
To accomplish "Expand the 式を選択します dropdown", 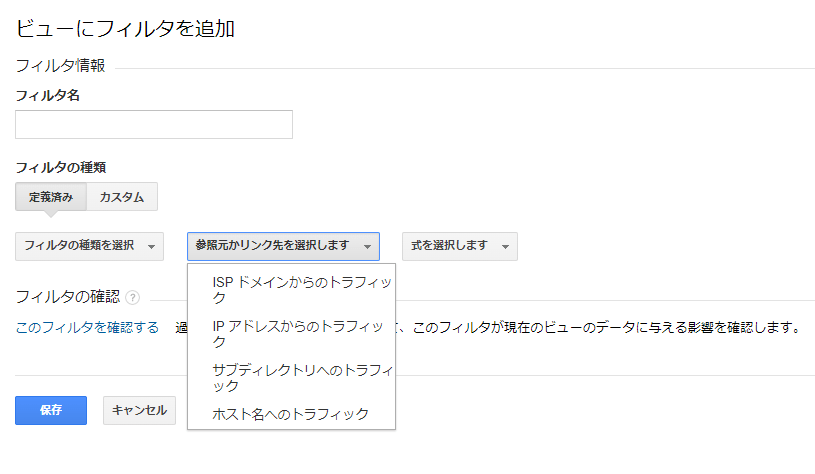I will [459, 246].
